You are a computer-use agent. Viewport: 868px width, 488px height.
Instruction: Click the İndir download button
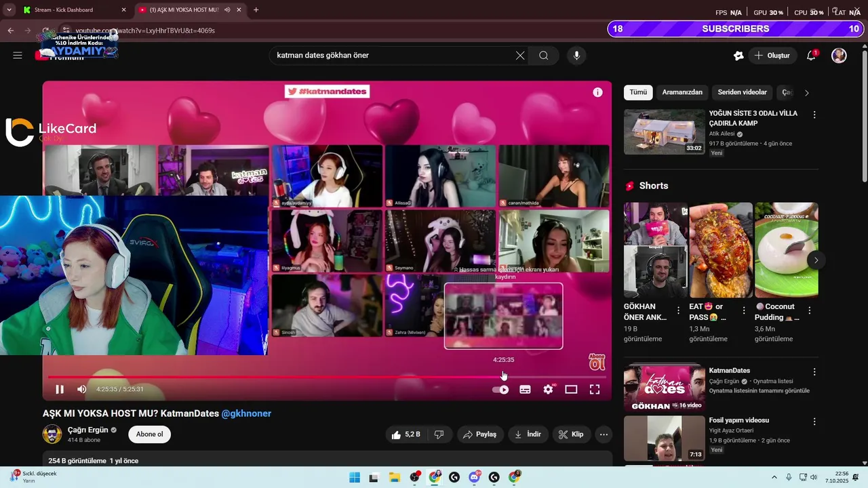click(528, 434)
